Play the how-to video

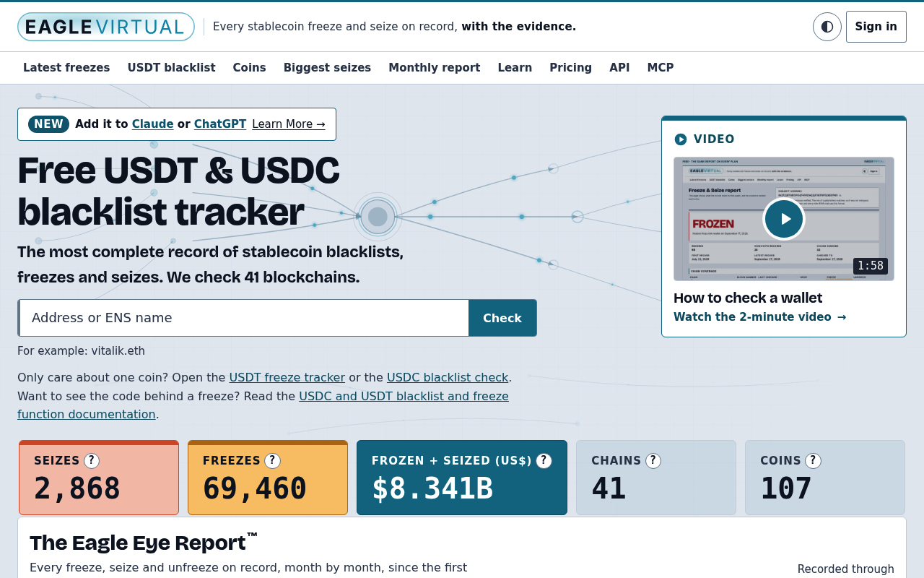[x=784, y=219]
